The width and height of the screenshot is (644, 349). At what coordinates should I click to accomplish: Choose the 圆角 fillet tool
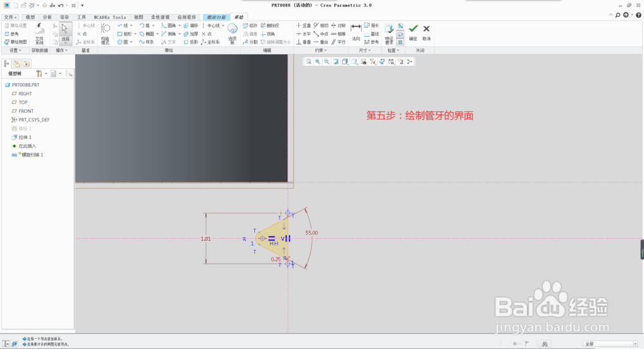coord(168,26)
